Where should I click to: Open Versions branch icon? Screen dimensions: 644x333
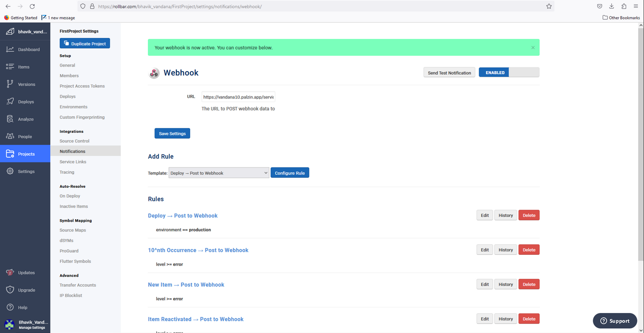(10, 84)
